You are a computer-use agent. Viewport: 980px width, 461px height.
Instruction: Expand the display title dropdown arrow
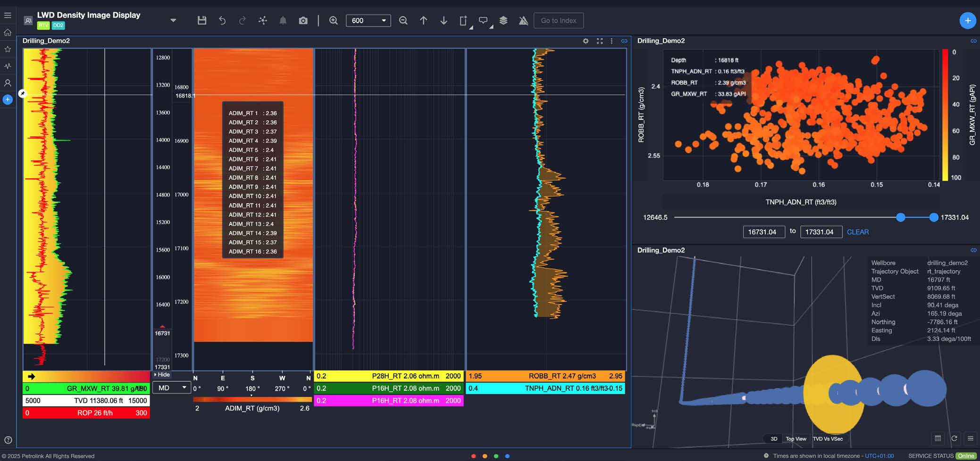point(173,20)
